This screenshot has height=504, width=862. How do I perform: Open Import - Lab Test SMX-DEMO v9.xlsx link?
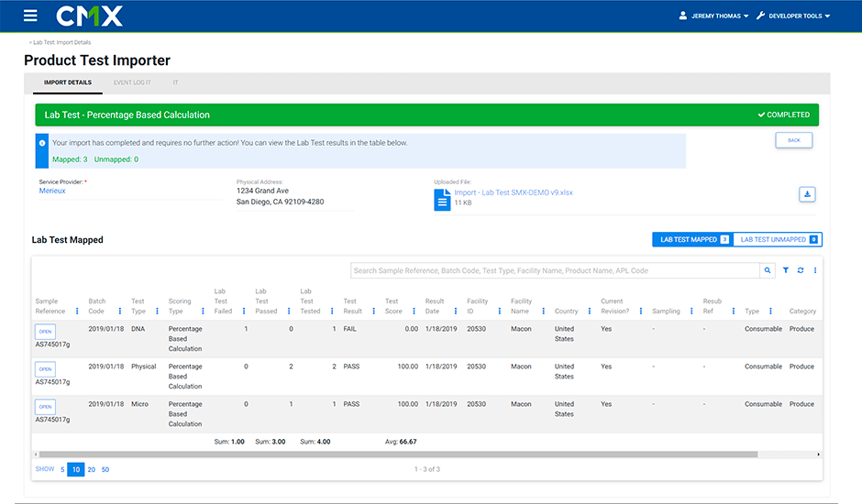(x=514, y=192)
